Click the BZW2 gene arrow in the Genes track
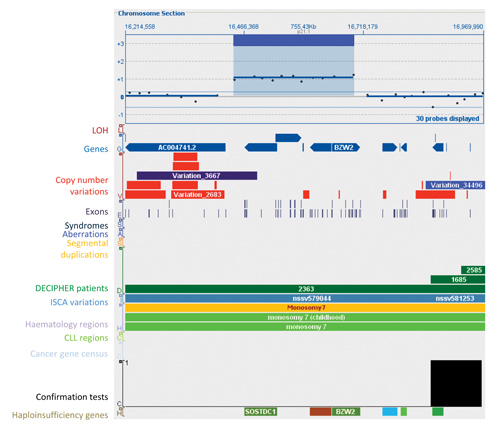This screenshot has width=500, height=425. click(x=335, y=147)
